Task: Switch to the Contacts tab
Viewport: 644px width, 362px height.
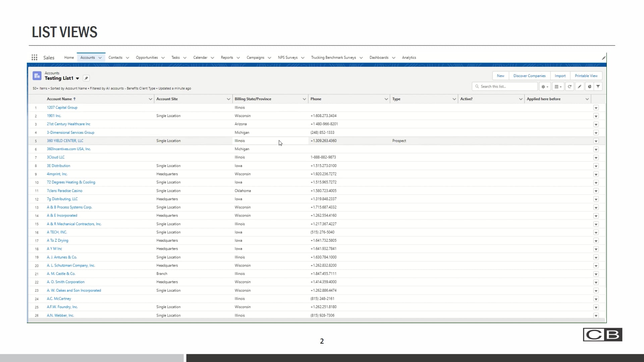Action: [x=115, y=58]
